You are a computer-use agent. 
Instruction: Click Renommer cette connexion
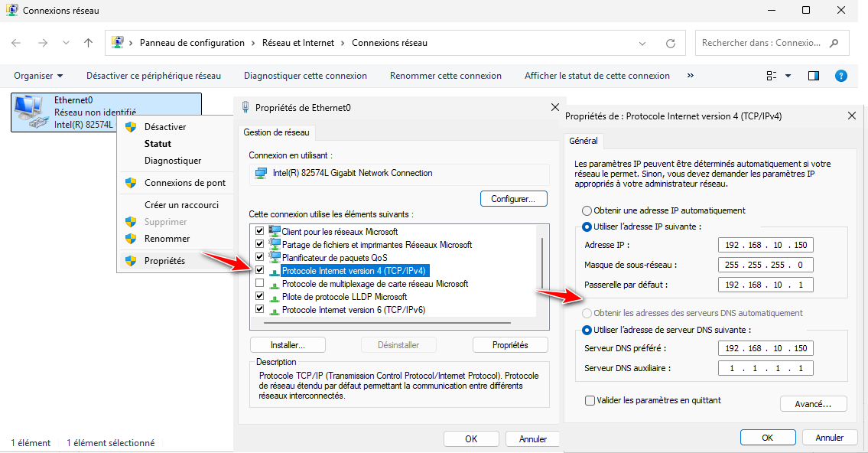(x=446, y=76)
